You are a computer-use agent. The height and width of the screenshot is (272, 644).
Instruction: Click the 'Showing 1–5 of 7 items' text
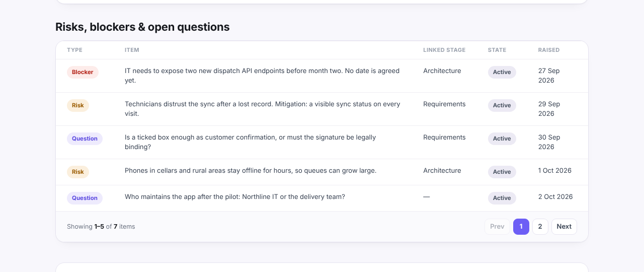tap(101, 227)
